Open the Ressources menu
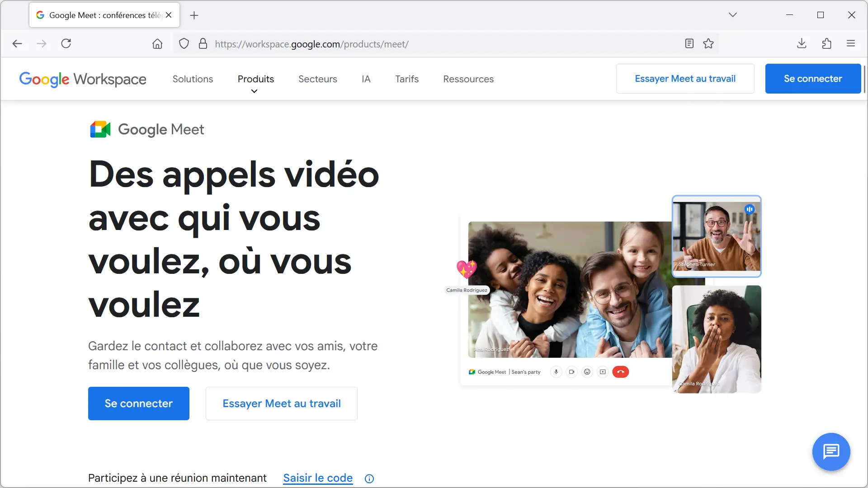This screenshot has width=868, height=488. click(x=468, y=79)
